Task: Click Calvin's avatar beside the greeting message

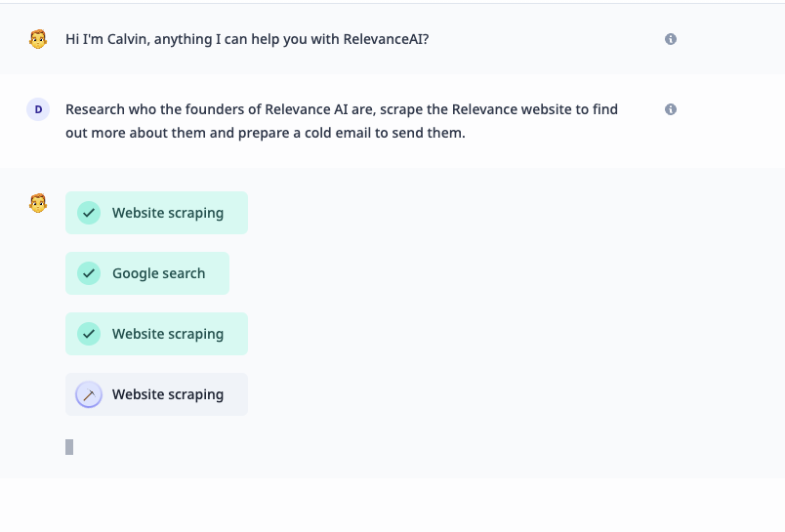Action: (38, 39)
